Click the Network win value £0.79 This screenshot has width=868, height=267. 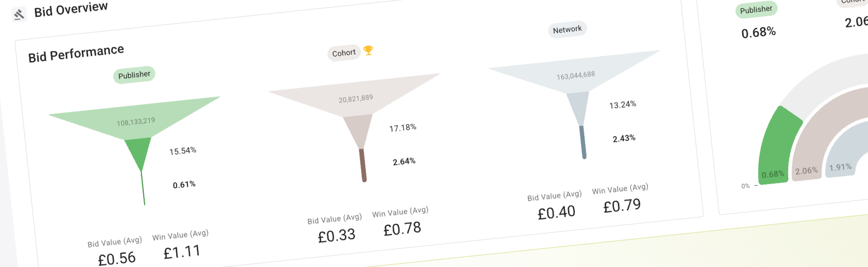[622, 206]
